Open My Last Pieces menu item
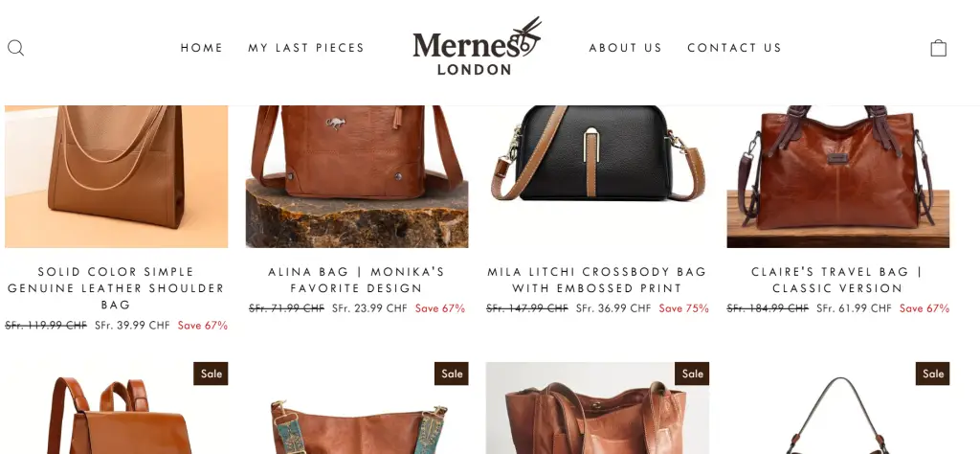The height and width of the screenshot is (454, 980). click(306, 48)
